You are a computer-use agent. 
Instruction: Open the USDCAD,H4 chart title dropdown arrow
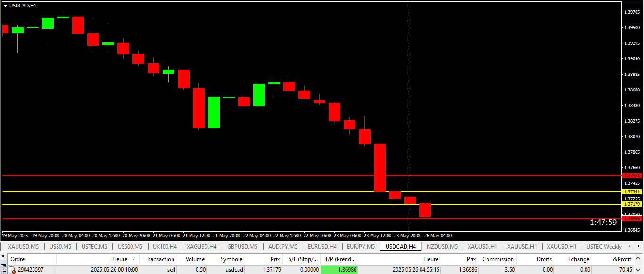tap(5, 5)
